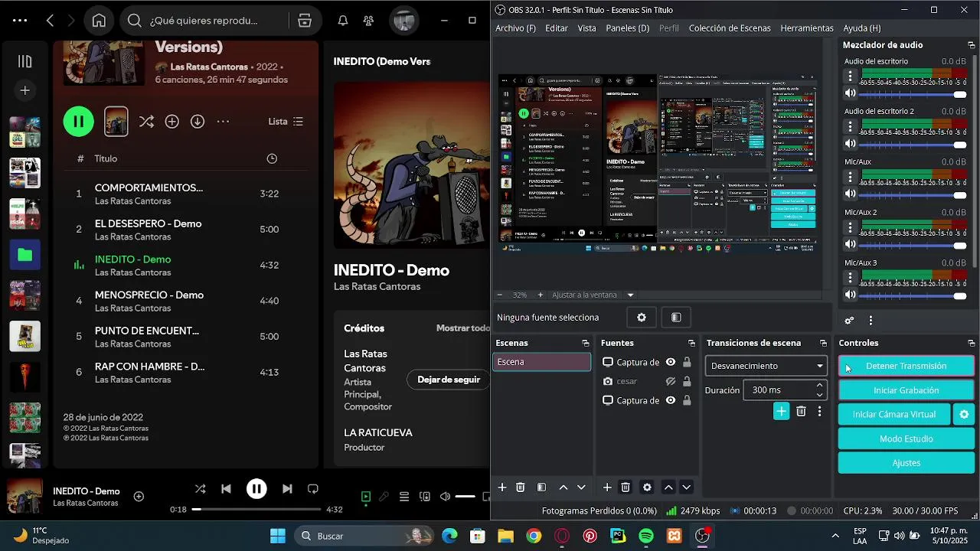The height and width of the screenshot is (551, 980).
Task: Click Dejar de seguir for Las Ratas Cantoras
Action: tap(449, 379)
